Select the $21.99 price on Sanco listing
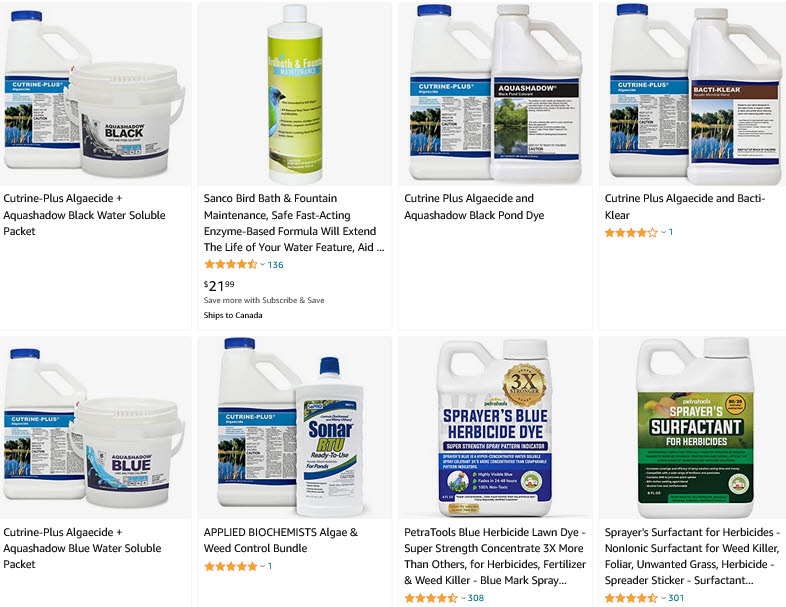786x607 pixels. 219,286
